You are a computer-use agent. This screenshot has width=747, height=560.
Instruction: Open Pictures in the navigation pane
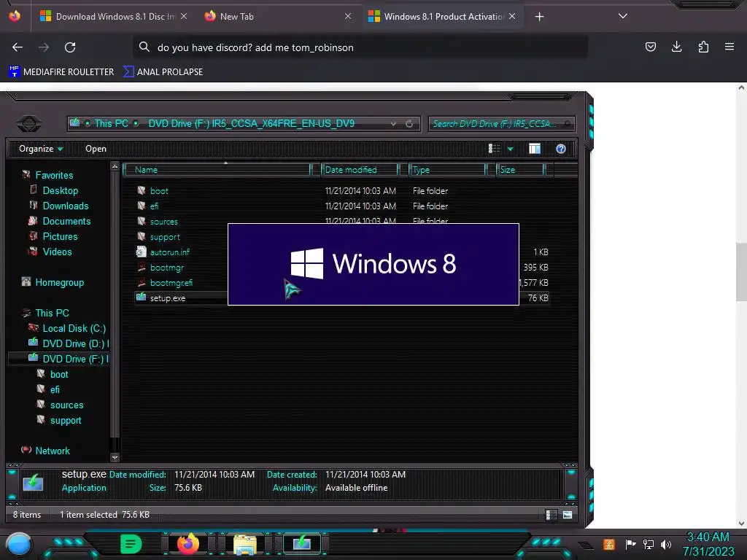coord(60,236)
